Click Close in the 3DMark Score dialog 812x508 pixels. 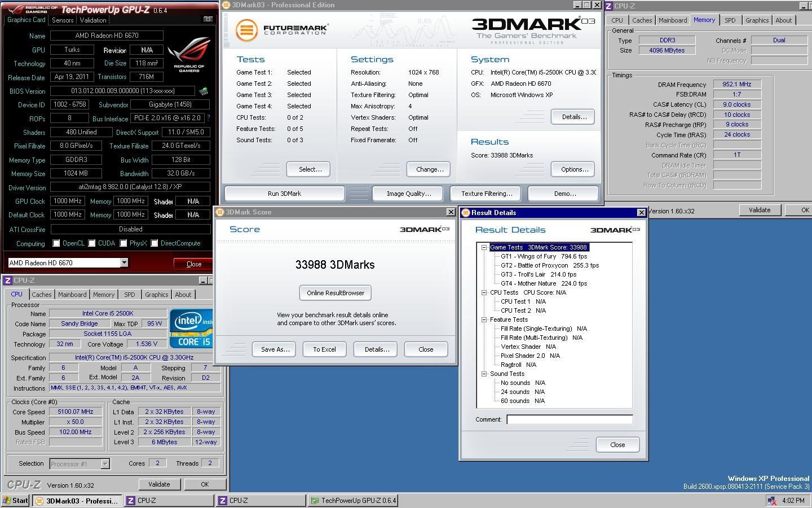click(426, 349)
